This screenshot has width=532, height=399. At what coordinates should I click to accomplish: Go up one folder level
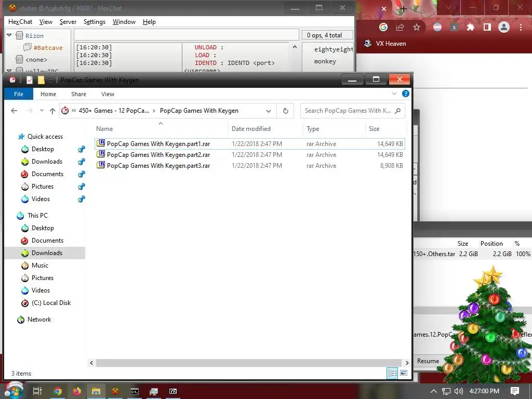coord(52,111)
